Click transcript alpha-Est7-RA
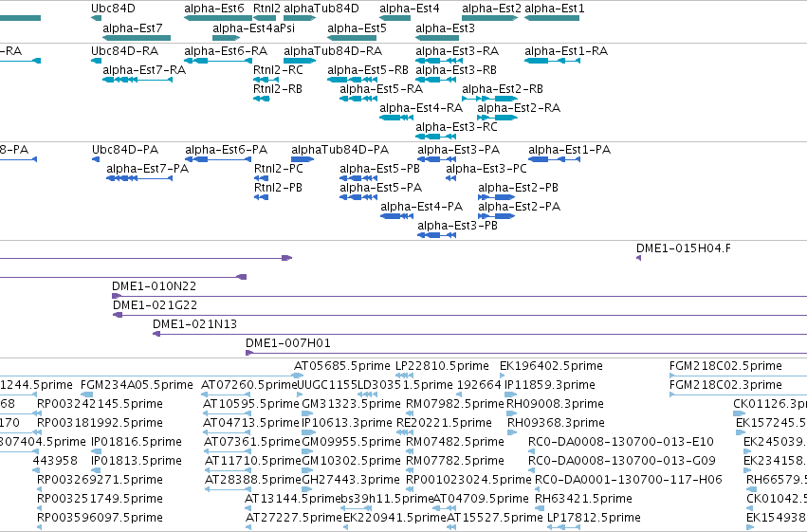This screenshot has width=807, height=532. pos(144,70)
